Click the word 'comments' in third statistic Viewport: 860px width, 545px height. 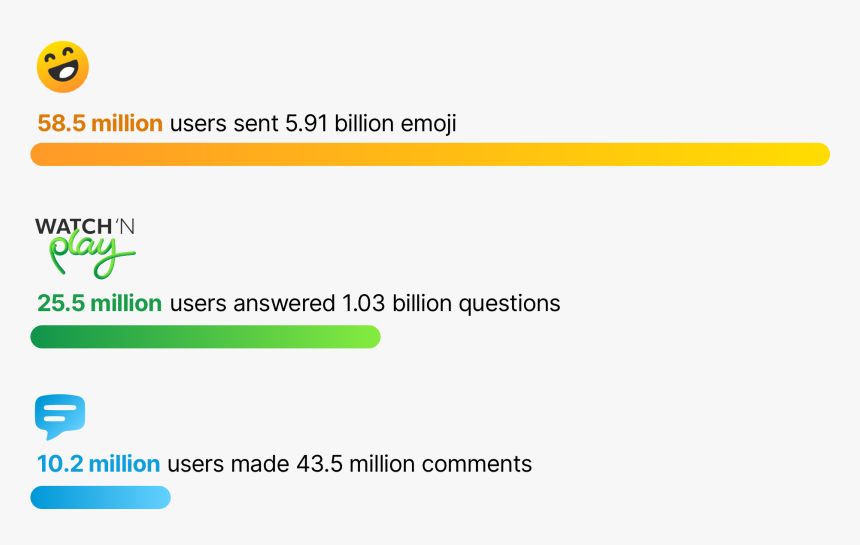click(x=477, y=464)
